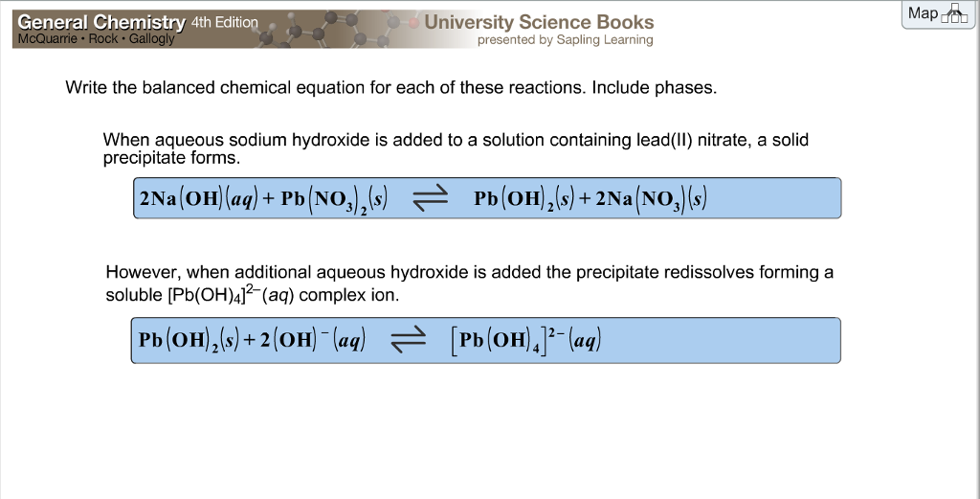Click the 'Write the balanced chemical equation' instruction
Viewport: 980px width, 499px height.
tap(391, 87)
